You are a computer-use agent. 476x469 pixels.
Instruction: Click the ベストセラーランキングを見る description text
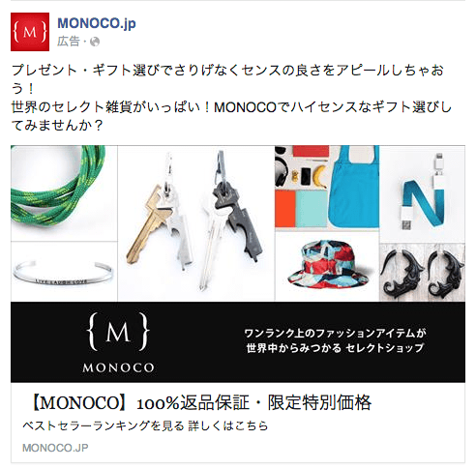click(x=104, y=426)
